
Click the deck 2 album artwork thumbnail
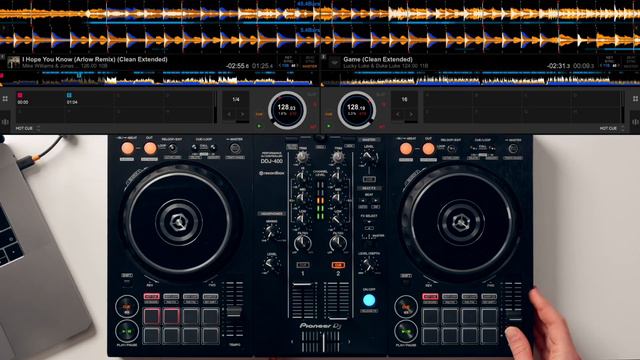coord(334,62)
